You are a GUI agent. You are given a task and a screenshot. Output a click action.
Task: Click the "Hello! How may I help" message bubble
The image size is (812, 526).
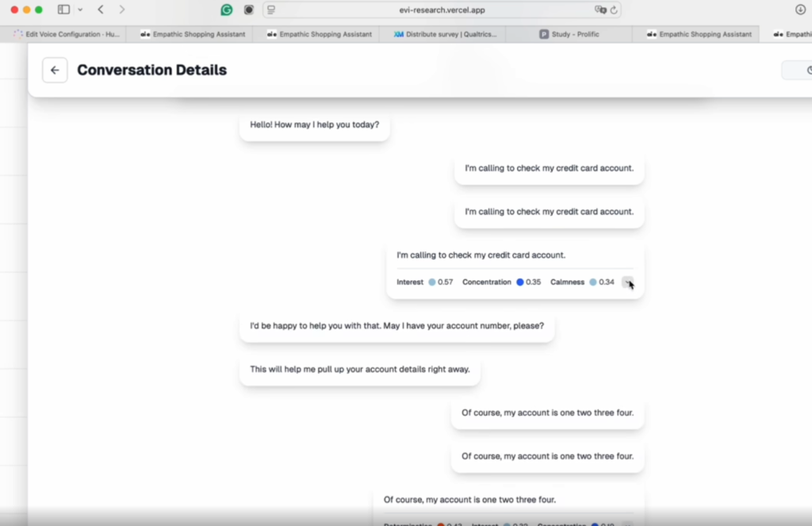[314, 125]
